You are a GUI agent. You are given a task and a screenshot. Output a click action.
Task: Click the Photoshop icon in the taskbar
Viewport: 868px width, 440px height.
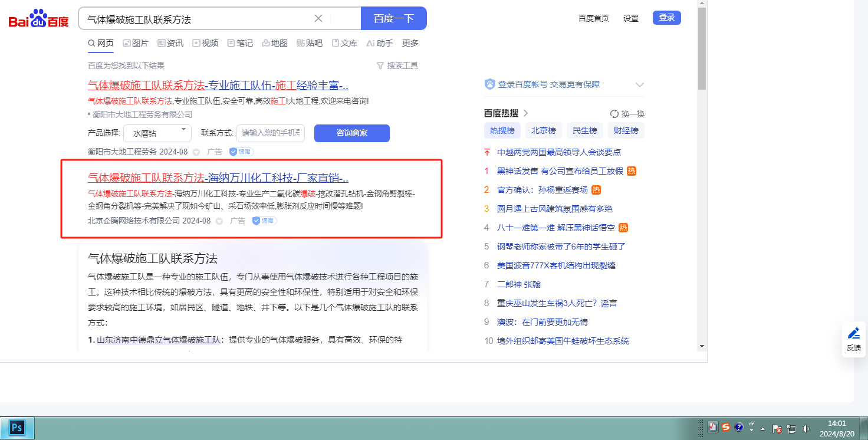point(17,428)
